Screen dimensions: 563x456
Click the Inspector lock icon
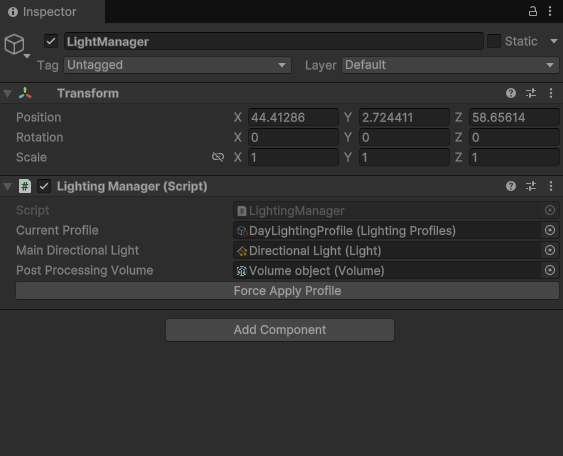point(533,11)
